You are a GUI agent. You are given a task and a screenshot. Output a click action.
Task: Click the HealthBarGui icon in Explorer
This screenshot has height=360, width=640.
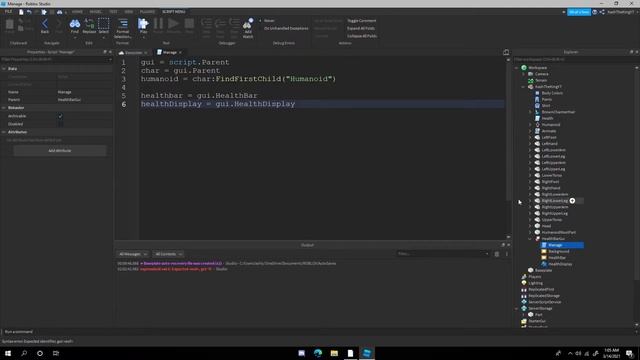[538, 238]
